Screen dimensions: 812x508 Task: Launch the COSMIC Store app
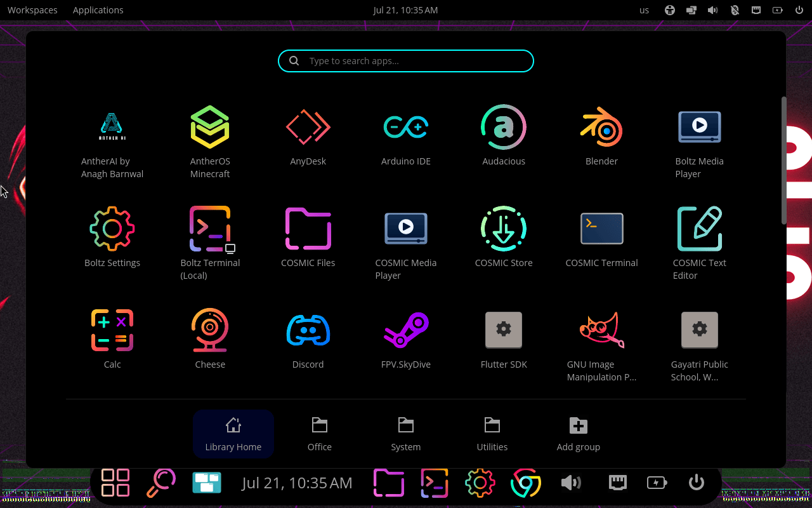coord(504,229)
